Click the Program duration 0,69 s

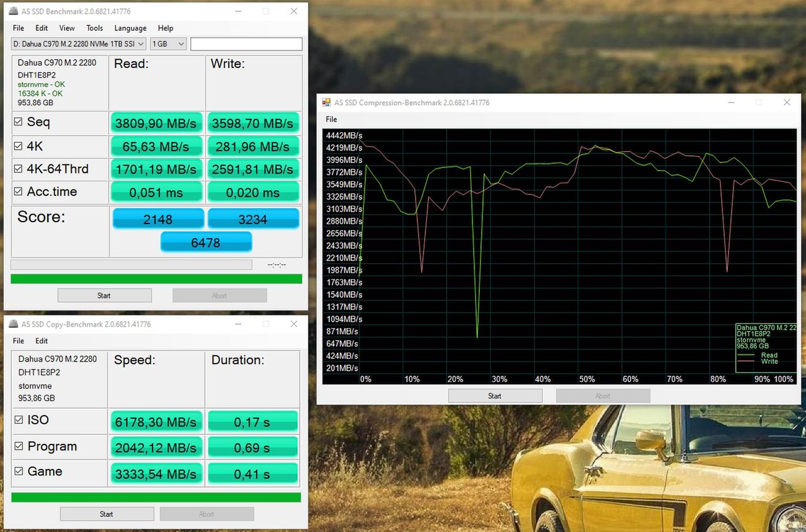(253, 448)
